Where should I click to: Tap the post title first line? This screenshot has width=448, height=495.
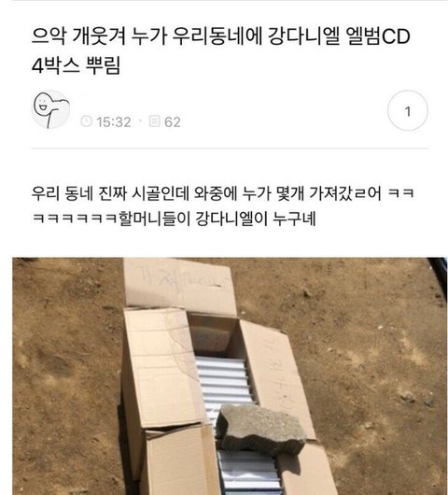coord(221,36)
